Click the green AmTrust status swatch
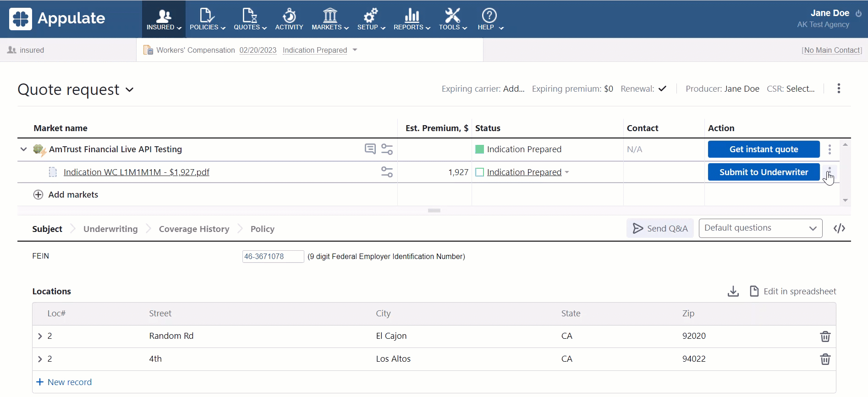 (480, 149)
